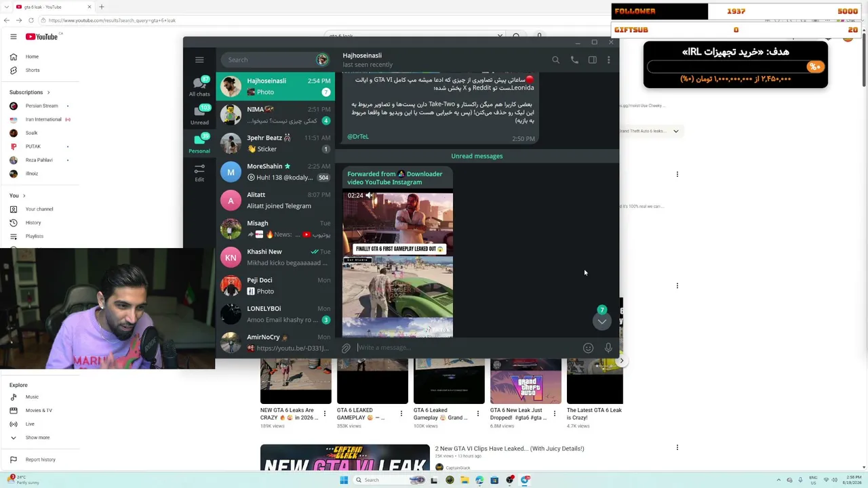Open the Windows Start menu

[344, 480]
